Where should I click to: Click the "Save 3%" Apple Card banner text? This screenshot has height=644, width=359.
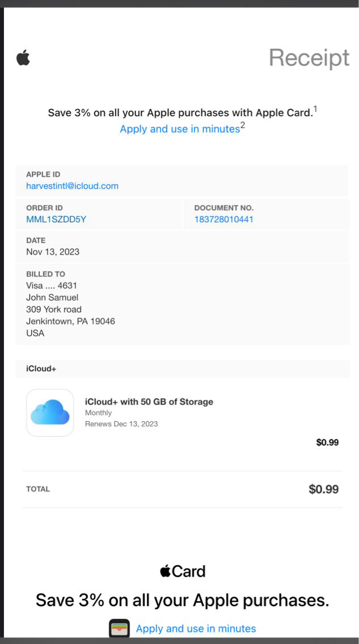(180, 112)
